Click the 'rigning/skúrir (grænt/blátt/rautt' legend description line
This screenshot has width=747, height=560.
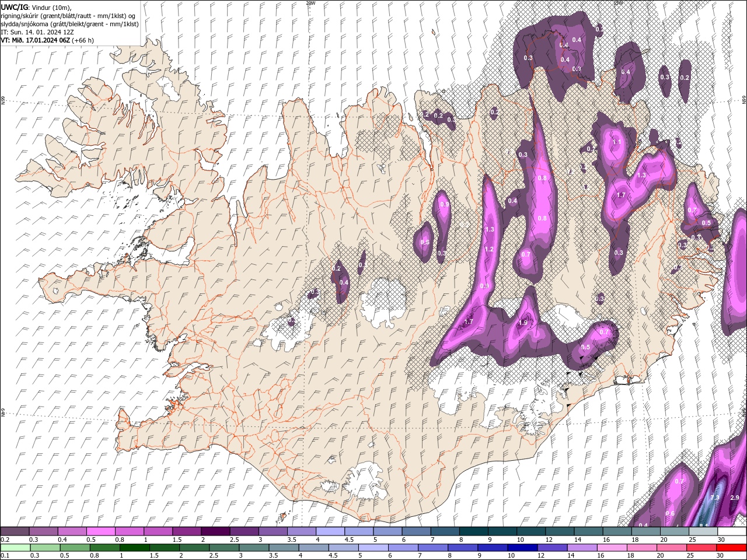pyautogui.click(x=68, y=16)
